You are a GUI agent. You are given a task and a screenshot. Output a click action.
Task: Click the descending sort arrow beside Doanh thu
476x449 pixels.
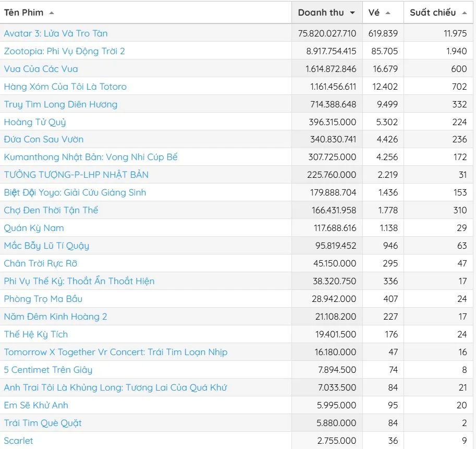coord(352,13)
